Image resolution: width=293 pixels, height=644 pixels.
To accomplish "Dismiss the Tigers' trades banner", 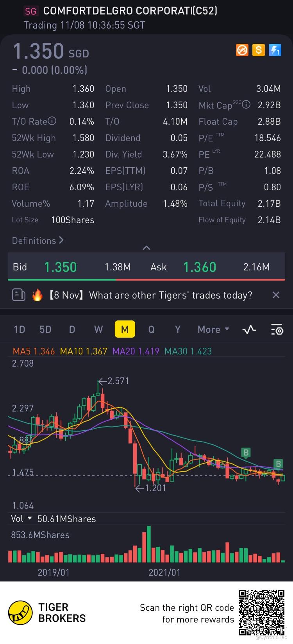I will point(276,295).
